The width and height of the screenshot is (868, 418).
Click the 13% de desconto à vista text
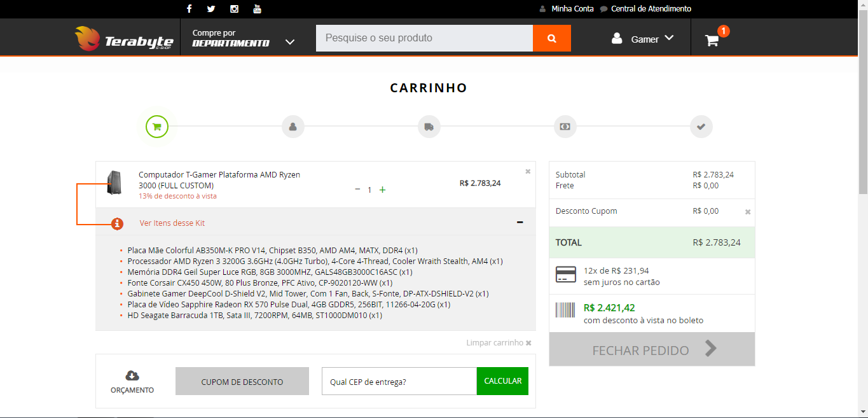[x=177, y=196]
